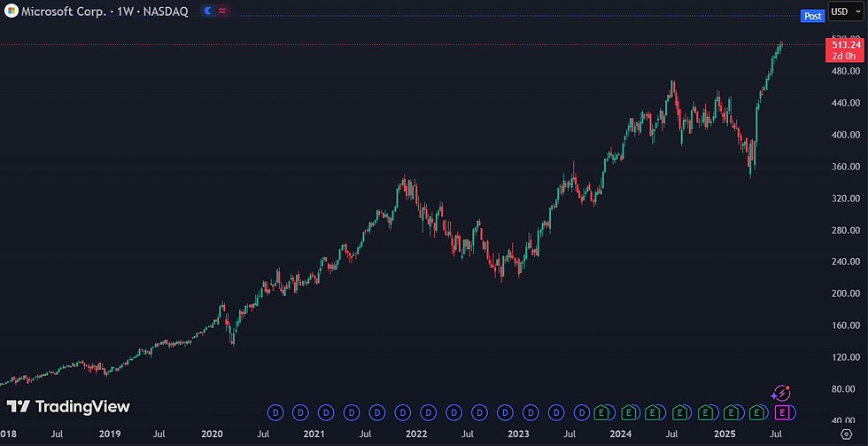
Task: Click the blue moon post-market session icon
Action: tap(207, 11)
